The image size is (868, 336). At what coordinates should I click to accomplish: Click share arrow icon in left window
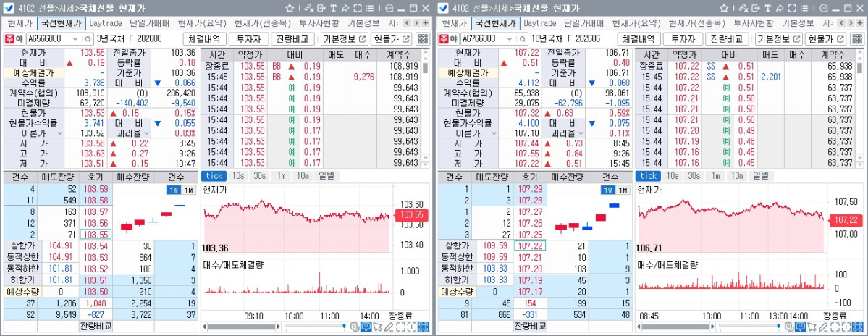pos(345,8)
